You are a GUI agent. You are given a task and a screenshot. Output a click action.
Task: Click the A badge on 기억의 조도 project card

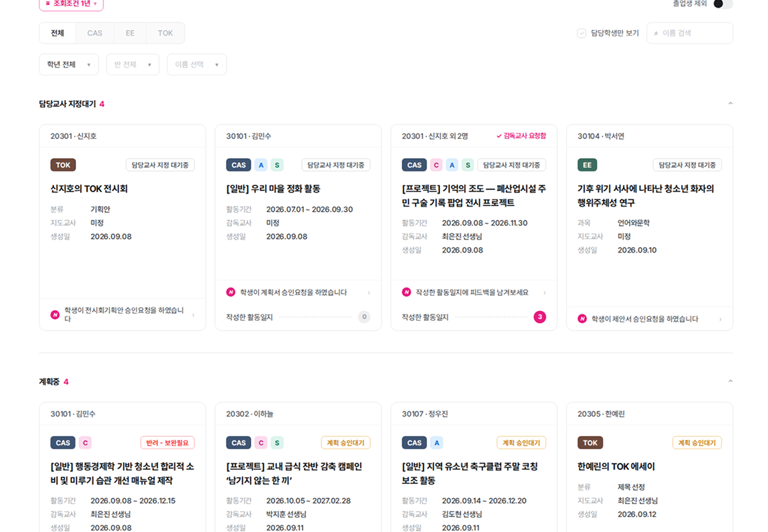(x=452, y=165)
